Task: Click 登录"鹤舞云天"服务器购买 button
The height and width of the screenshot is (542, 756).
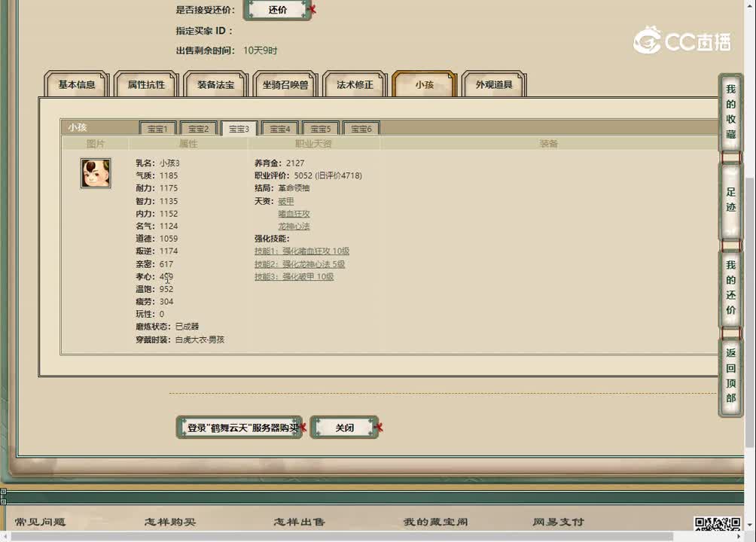Action: 239,428
